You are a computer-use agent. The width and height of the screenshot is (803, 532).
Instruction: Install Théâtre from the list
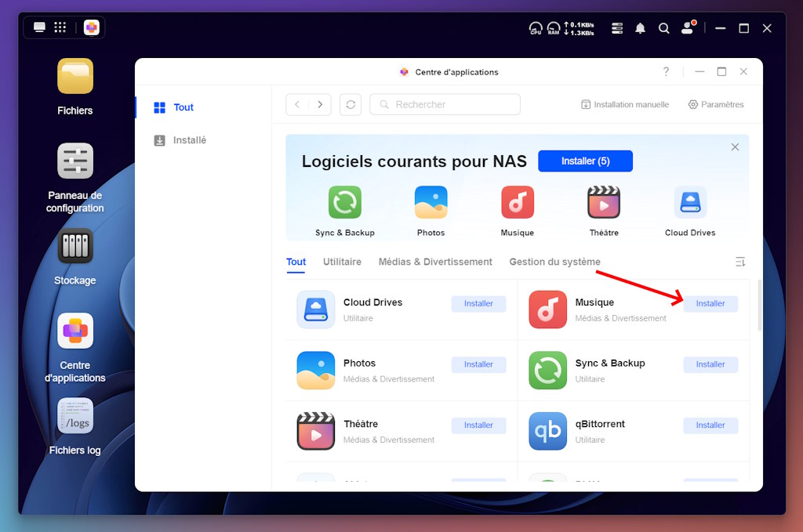[x=478, y=425]
